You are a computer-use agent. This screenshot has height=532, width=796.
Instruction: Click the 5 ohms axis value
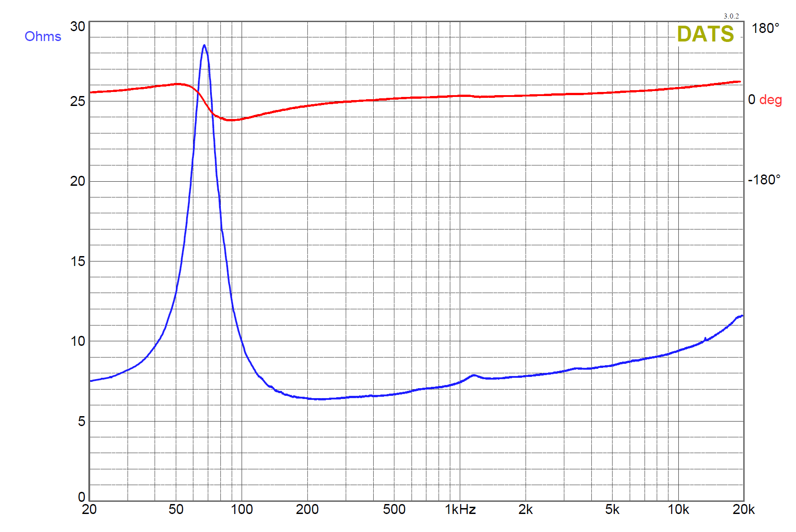click(x=82, y=422)
